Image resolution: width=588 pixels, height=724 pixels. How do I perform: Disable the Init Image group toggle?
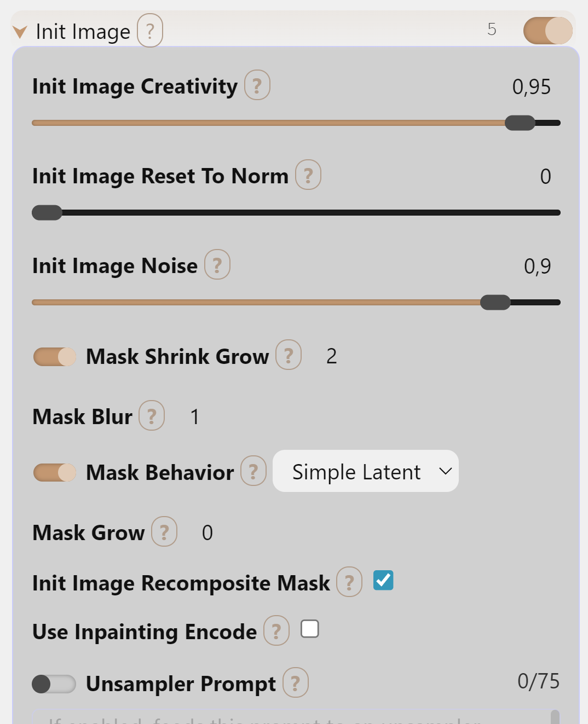tap(547, 31)
